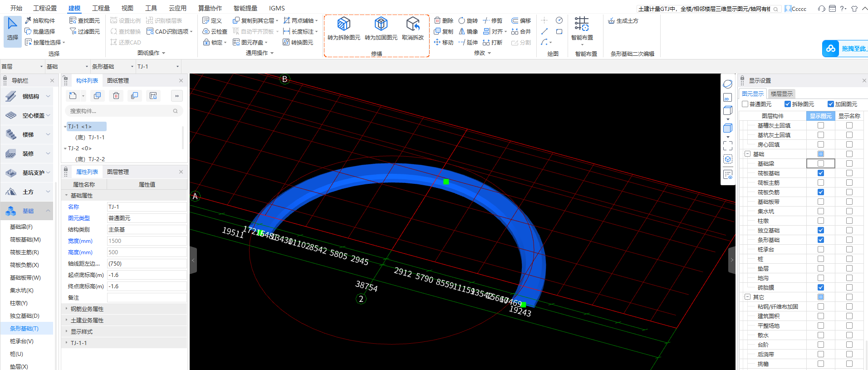Uncheck 条形基础 display checkbox
Screen dimensions: 868x370
pyautogui.click(x=820, y=240)
